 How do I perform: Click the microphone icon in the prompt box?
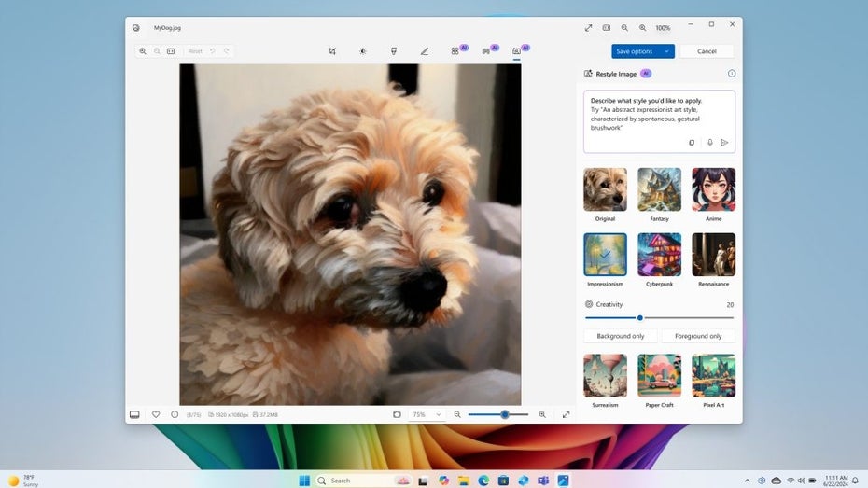tap(709, 143)
